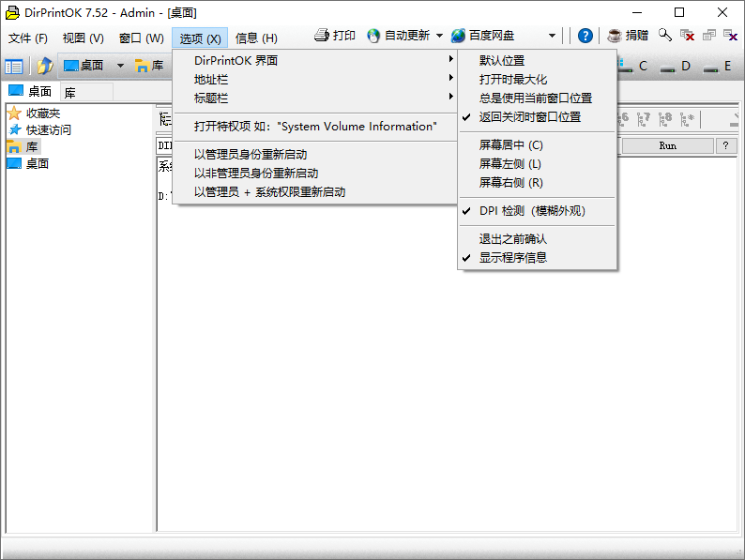Image resolution: width=745 pixels, height=560 pixels.
Task: Switch to the 库 tab
Action: [86, 92]
